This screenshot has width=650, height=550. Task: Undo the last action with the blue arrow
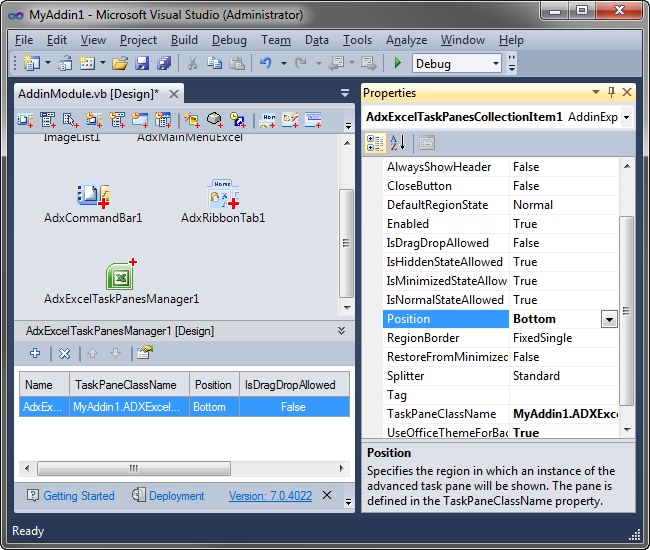click(266, 63)
